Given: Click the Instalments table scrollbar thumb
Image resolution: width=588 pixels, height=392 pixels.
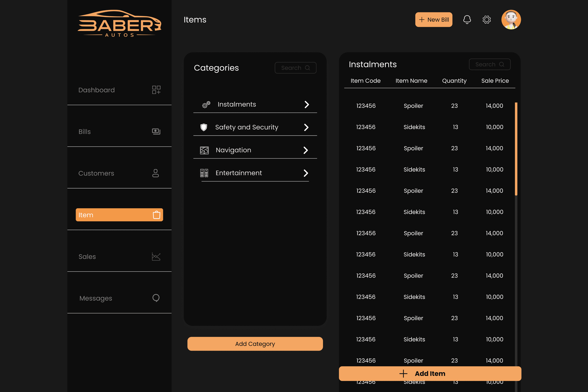Looking at the screenshot, I should (x=516, y=149).
